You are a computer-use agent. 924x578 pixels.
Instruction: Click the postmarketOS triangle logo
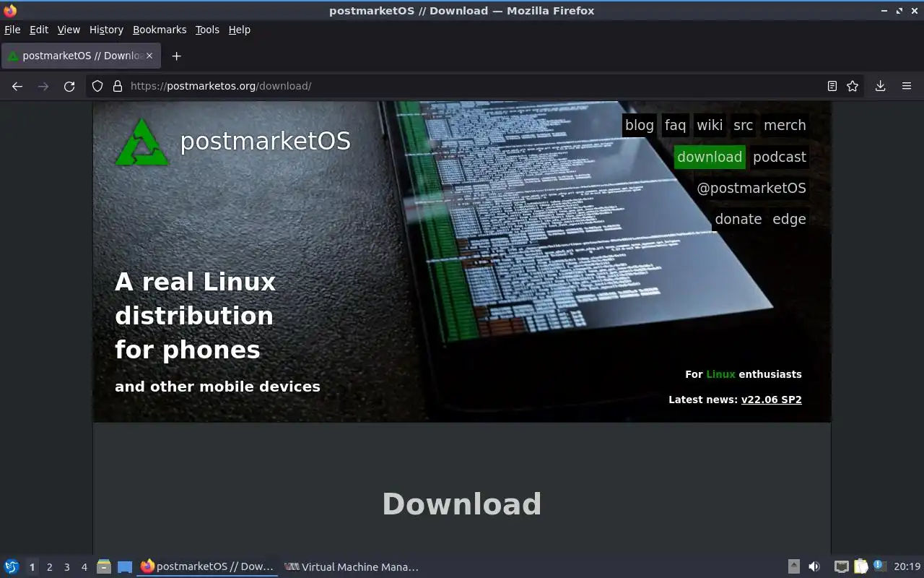tap(142, 142)
